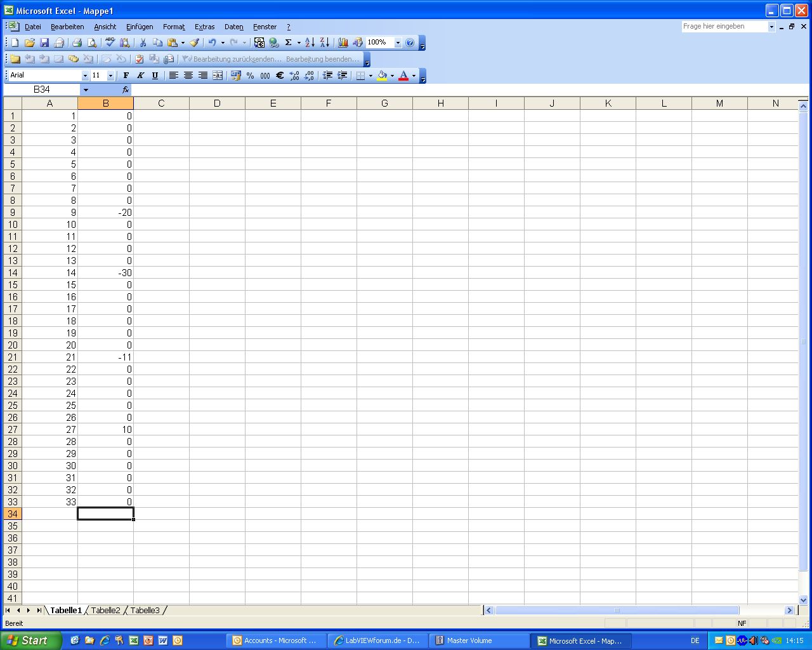Switch to Accounts - Microsoft taskbar window
This screenshot has width=812, height=650.
(277, 640)
